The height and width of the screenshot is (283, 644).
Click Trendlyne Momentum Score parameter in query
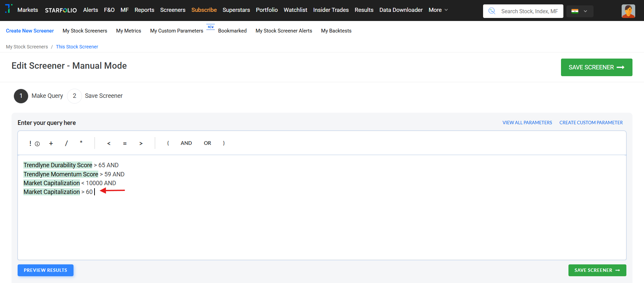pyautogui.click(x=61, y=174)
